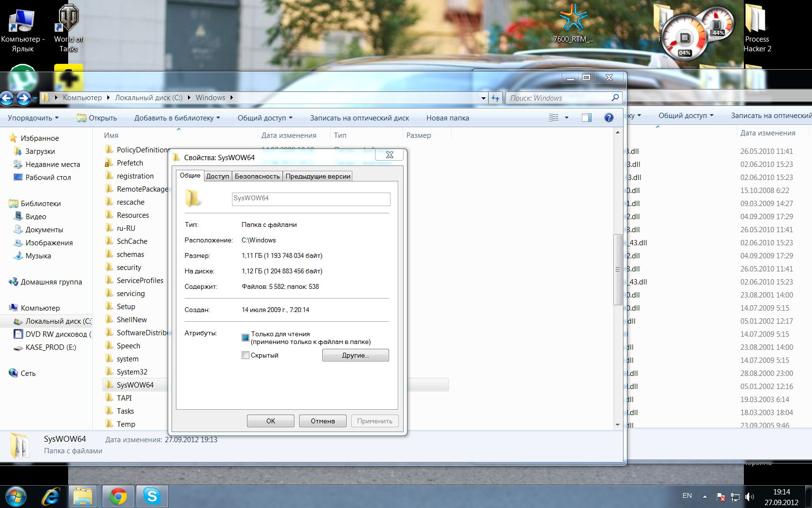Click the refresh icon beside address bar

coord(495,98)
